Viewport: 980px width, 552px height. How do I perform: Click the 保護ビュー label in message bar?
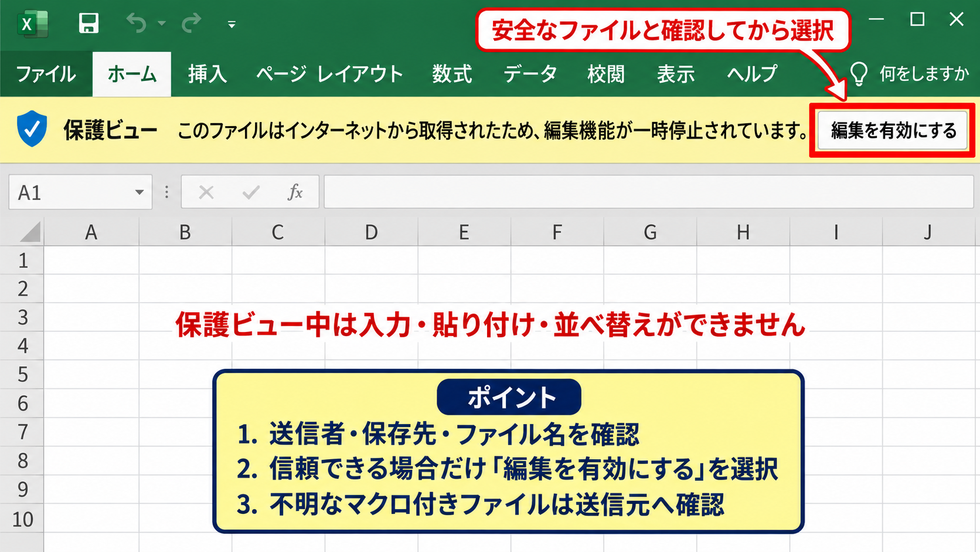click(111, 130)
